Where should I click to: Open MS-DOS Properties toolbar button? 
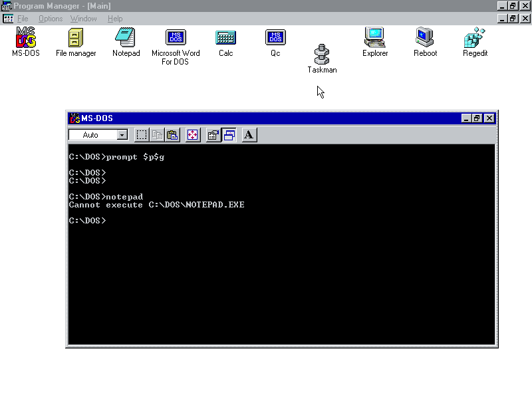(213, 135)
